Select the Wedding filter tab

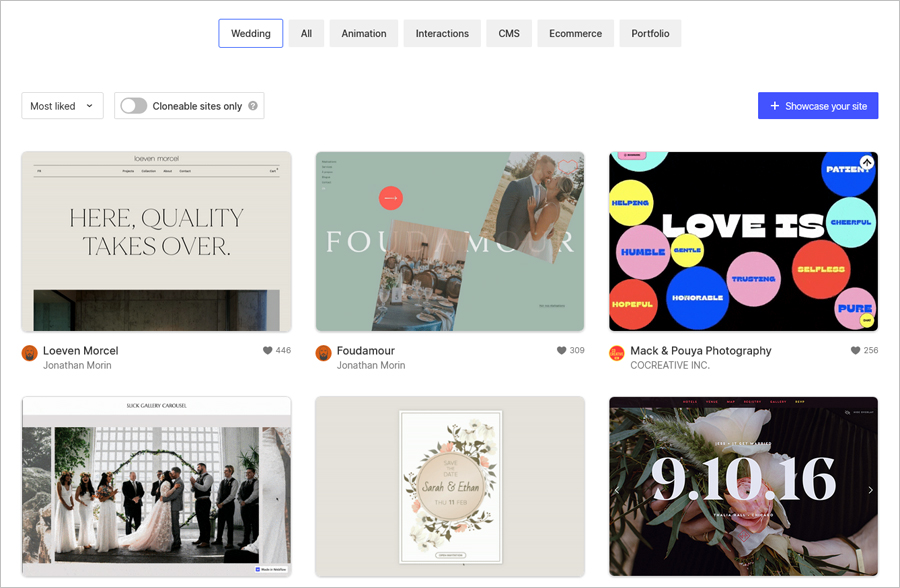tap(251, 33)
